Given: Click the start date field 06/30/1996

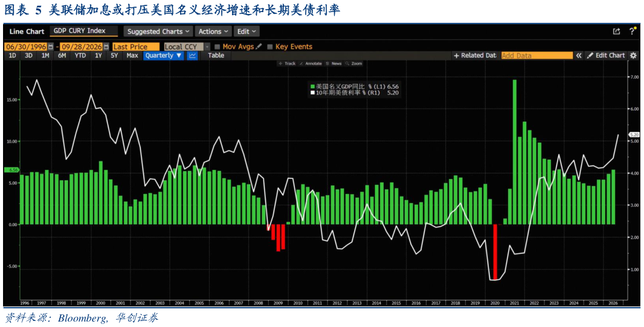Looking at the screenshot, I should tap(25, 47).
